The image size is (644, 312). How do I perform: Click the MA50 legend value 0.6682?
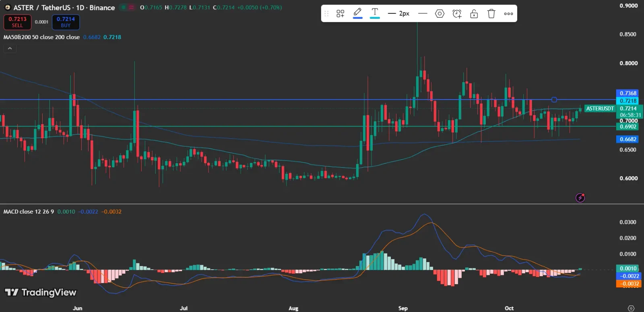click(92, 37)
